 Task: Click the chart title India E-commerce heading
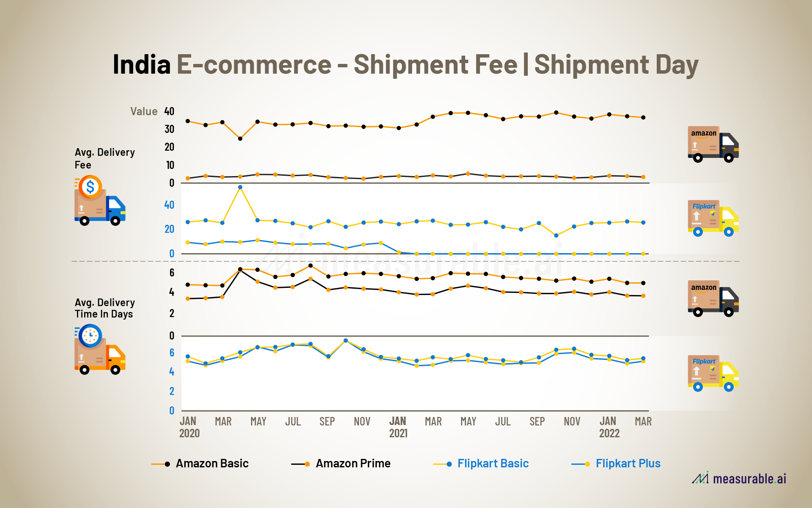point(405,65)
